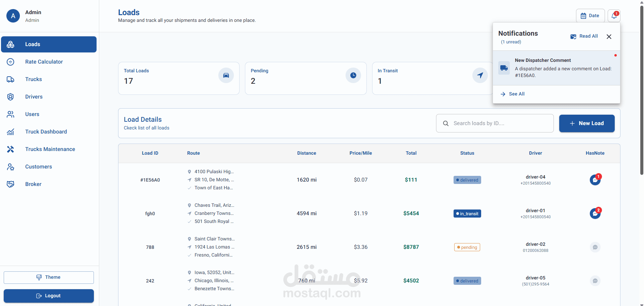Screen dimensions: 644x306
Task: Open note icon for load 788
Action: click(595, 247)
